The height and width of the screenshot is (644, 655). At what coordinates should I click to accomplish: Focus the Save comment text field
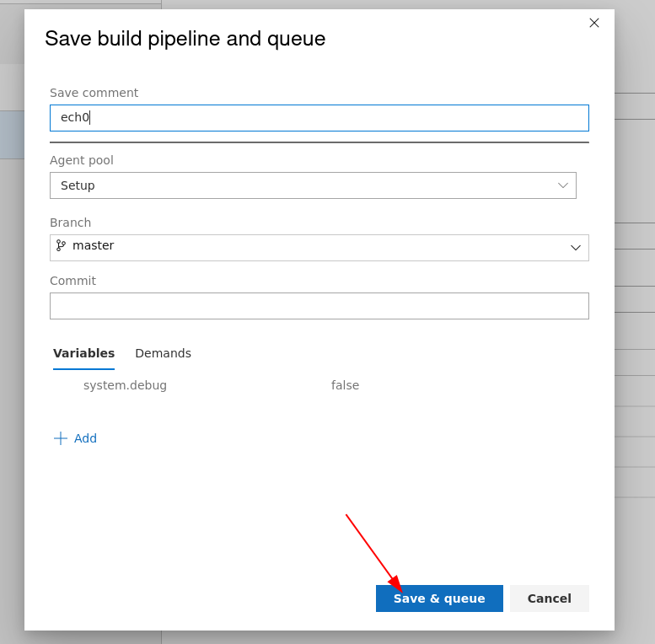point(319,118)
